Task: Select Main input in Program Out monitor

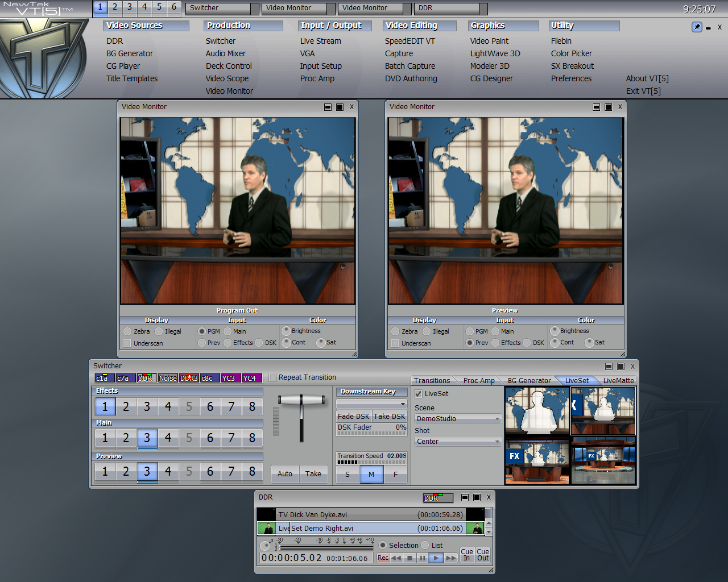Action: (x=227, y=331)
